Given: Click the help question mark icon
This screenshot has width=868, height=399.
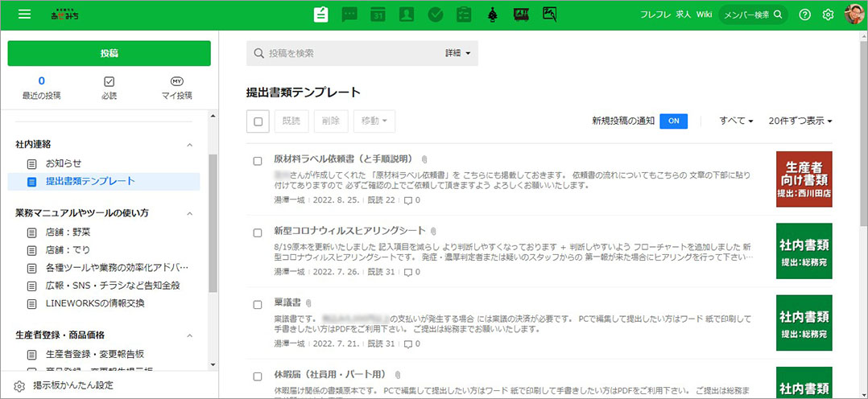Looking at the screenshot, I should click(804, 14).
